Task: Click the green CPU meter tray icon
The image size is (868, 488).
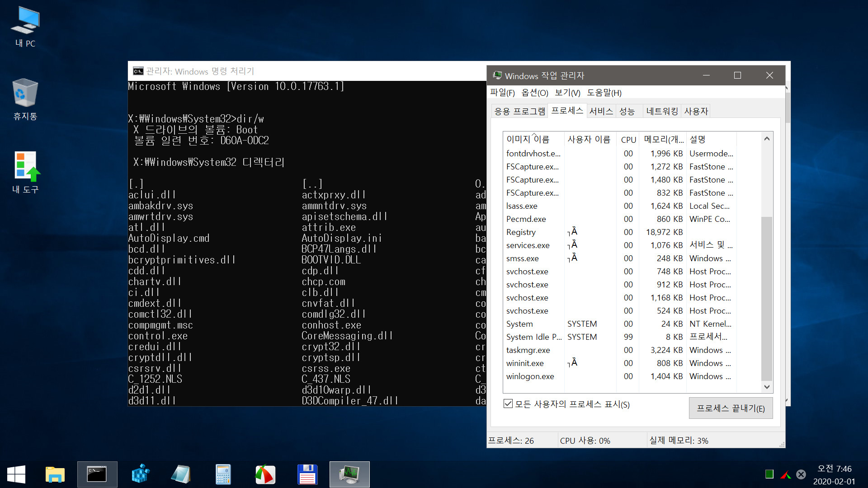Action: coord(769,474)
